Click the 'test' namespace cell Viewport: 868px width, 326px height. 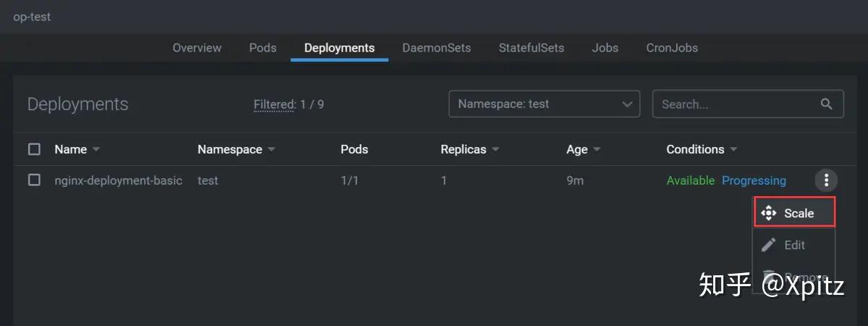coord(208,180)
